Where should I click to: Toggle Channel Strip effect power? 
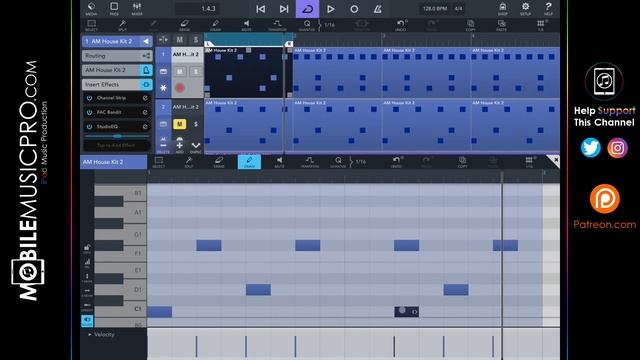(x=89, y=98)
